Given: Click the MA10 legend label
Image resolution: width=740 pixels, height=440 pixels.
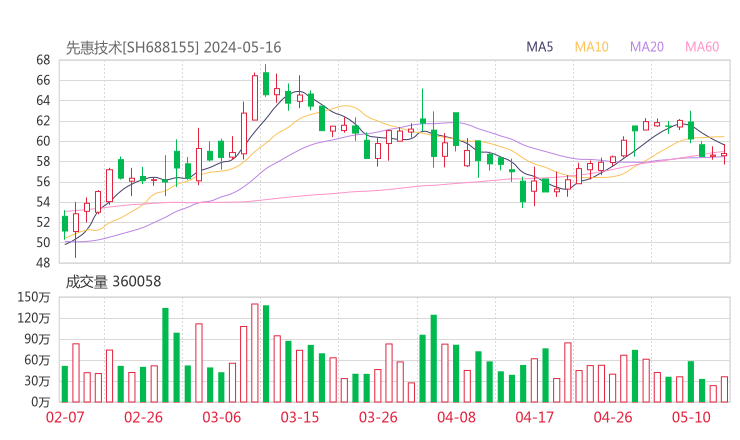Looking at the screenshot, I should coord(591,47).
